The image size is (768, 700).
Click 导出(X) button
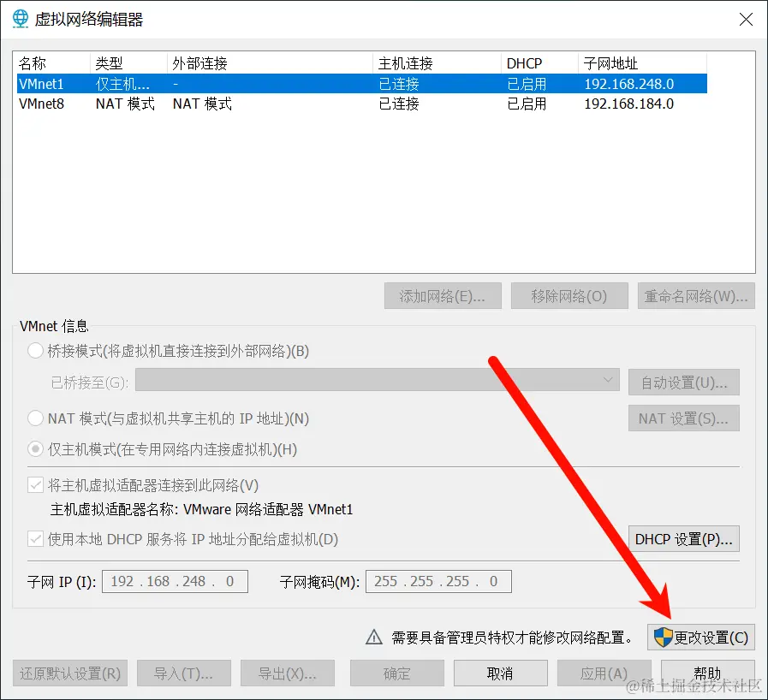coord(288,673)
